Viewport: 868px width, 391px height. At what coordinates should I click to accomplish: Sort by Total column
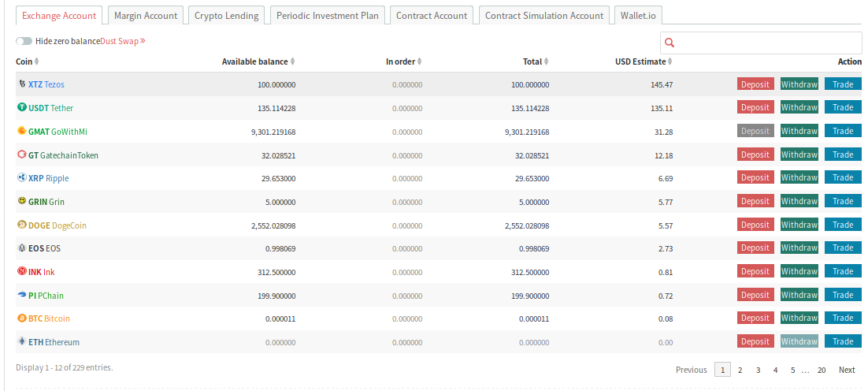(x=536, y=61)
